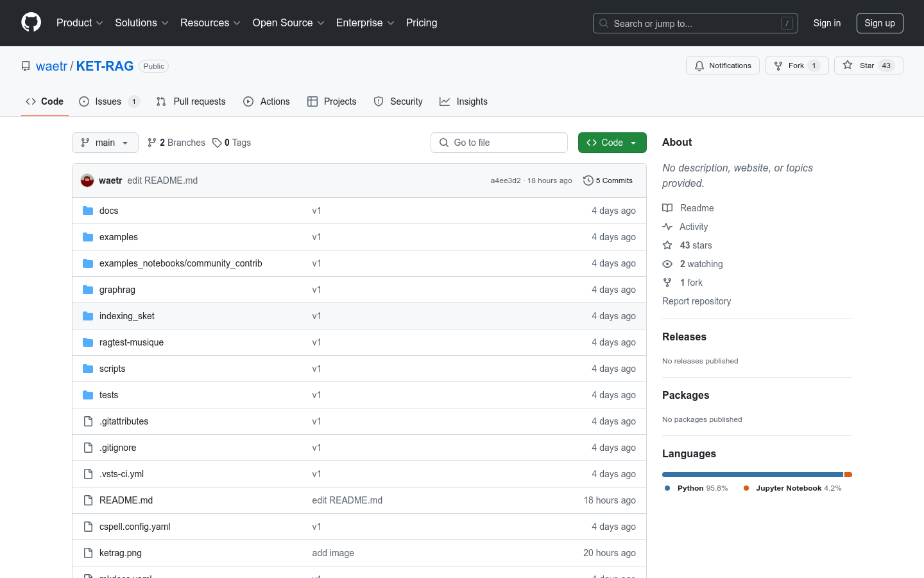The height and width of the screenshot is (578, 924).
Task: Click the stars icon beside 43 stars
Action: (667, 245)
